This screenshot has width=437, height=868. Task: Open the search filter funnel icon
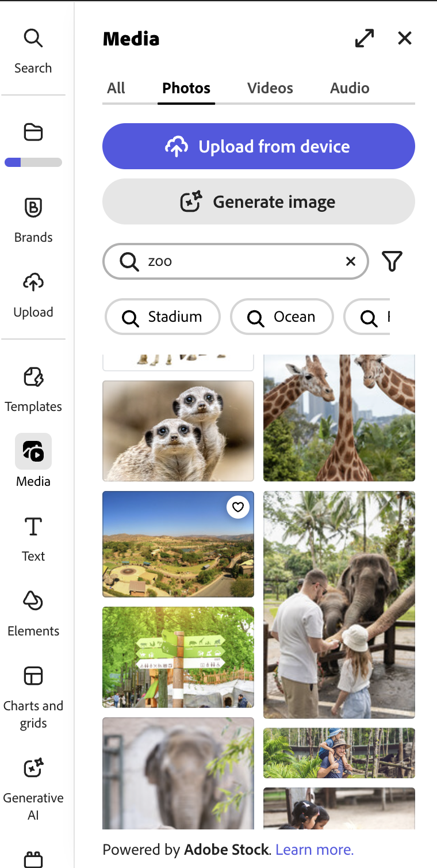pyautogui.click(x=392, y=261)
